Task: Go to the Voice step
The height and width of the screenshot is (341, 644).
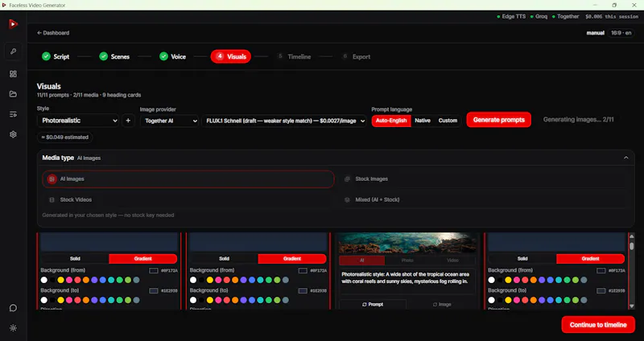Action: click(172, 56)
